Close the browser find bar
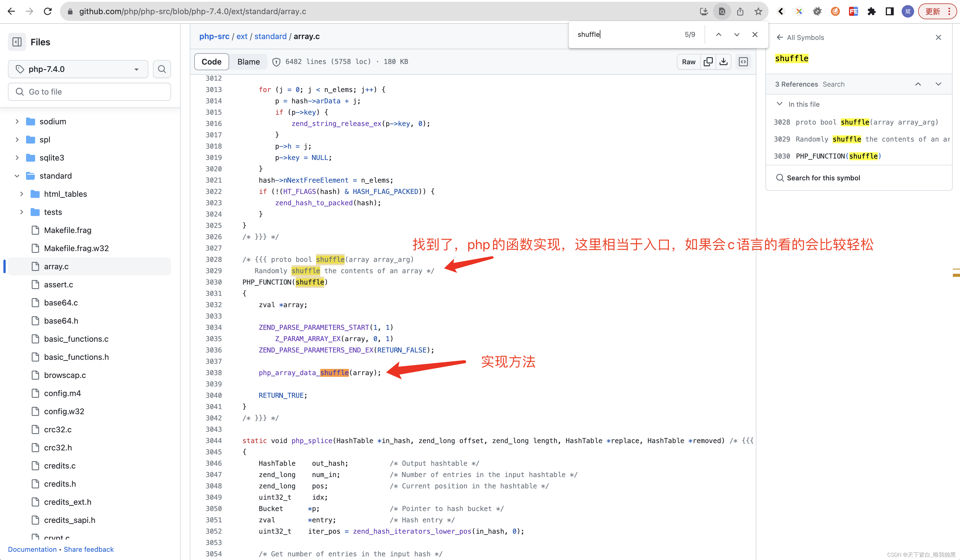Screen dimensions: 960x560 click(x=755, y=34)
